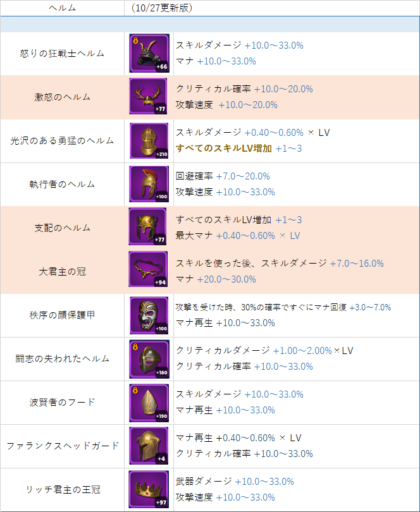Select the ファランクスヘッドガード helmet icon
The image size is (420, 512).
click(149, 446)
